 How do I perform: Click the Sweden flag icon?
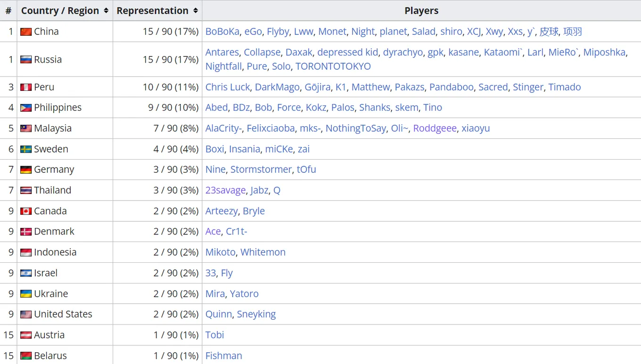tap(26, 149)
